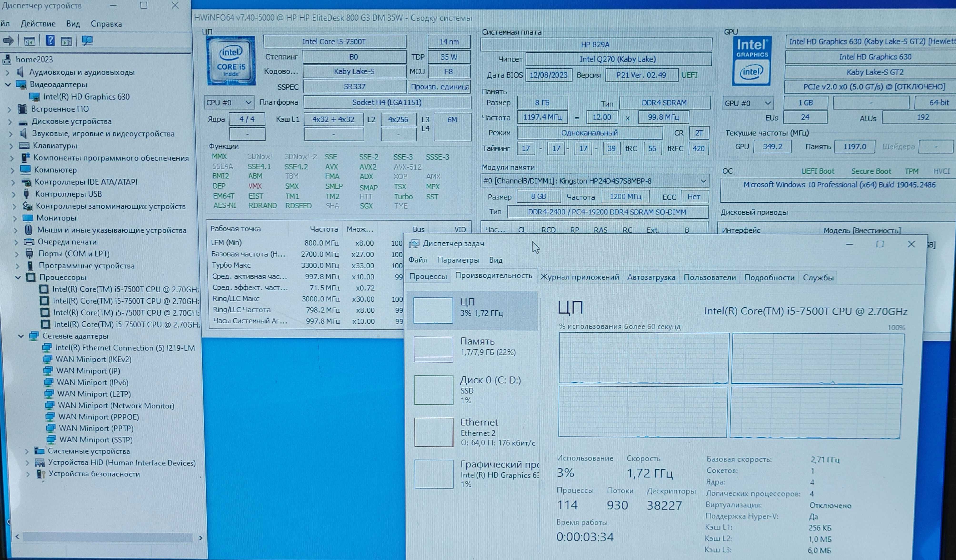The height and width of the screenshot is (560, 956).
Task: Expand the Мониторы node
Action: point(15,218)
